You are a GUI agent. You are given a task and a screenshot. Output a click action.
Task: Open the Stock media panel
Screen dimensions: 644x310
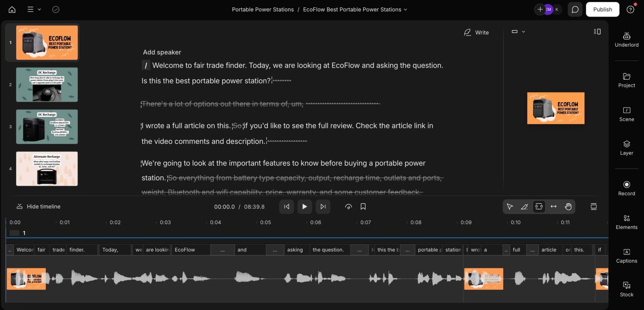point(626,289)
